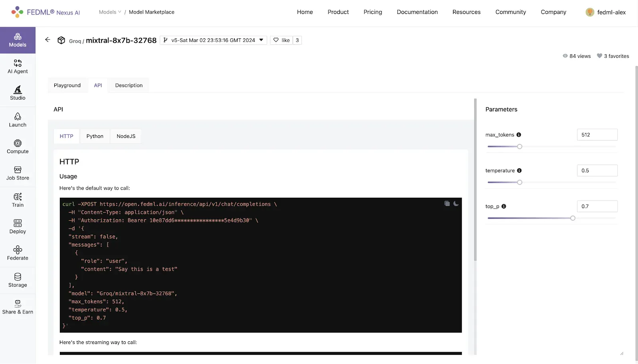Click top_p info icon
Screen dimensions: 638x364
[x=504, y=207]
